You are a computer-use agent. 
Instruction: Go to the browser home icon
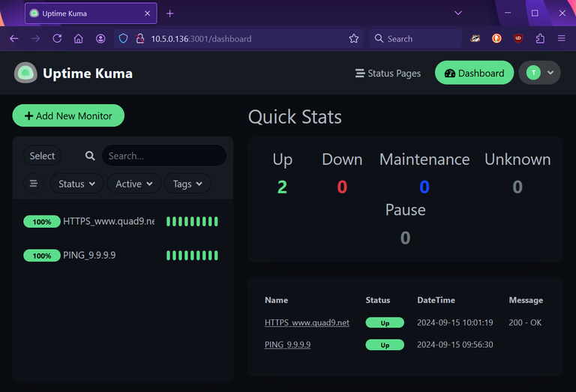78,38
